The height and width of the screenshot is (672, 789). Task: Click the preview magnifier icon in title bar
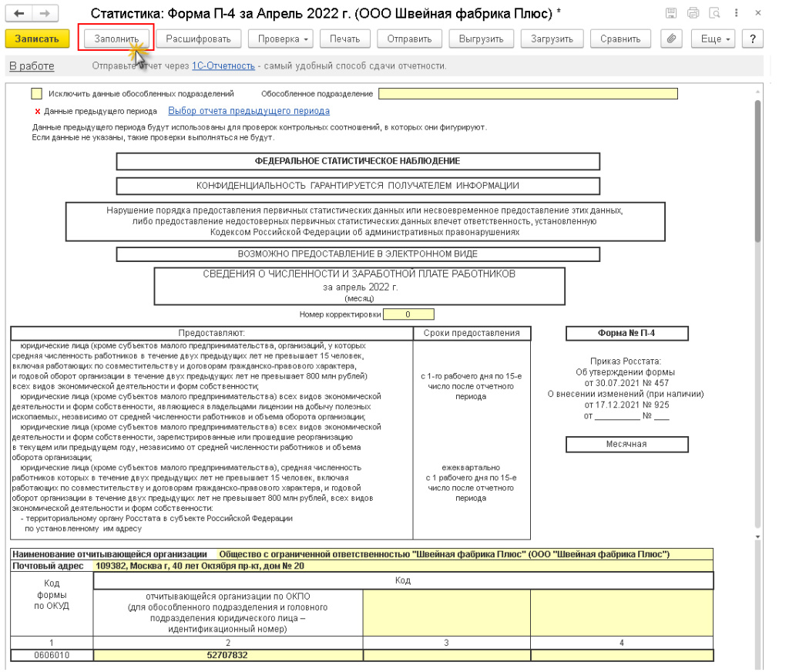(x=714, y=14)
